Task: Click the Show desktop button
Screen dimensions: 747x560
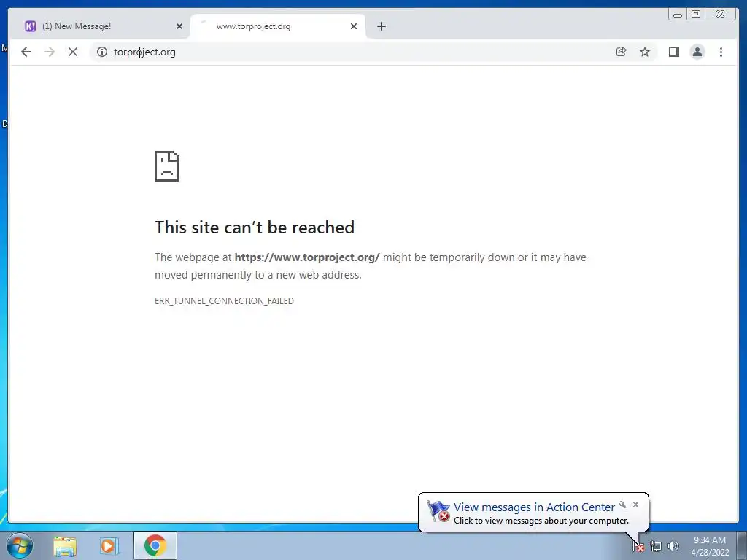Action: tap(742, 545)
